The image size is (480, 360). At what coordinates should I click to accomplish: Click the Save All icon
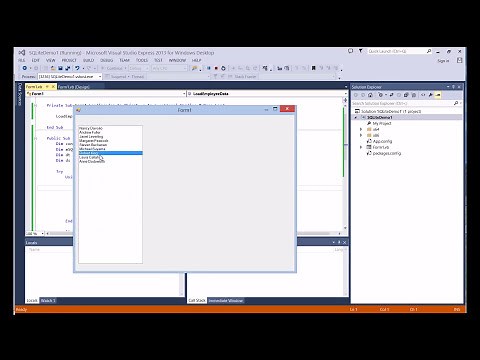[x=68, y=68]
